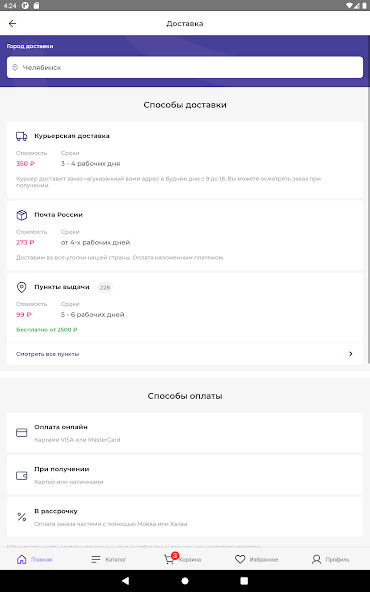The width and height of the screenshot is (370, 592).
Task: Tap the location pin in city field
Action: [x=15, y=68]
